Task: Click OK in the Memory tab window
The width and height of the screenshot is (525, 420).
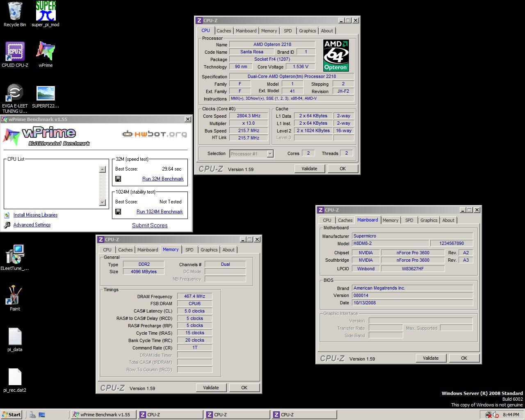Action: click(244, 388)
